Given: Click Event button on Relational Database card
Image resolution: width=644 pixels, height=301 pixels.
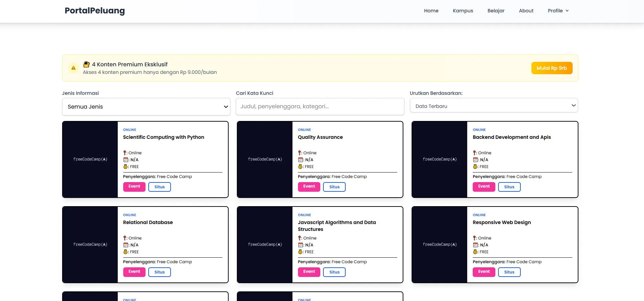Looking at the screenshot, I should (x=134, y=272).
